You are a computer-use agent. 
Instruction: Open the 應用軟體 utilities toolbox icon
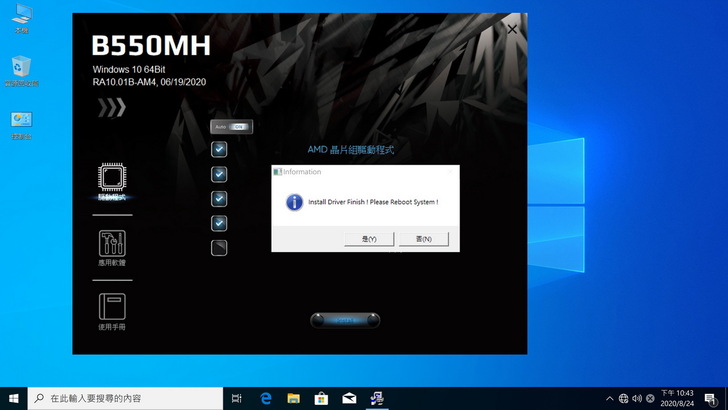112,244
